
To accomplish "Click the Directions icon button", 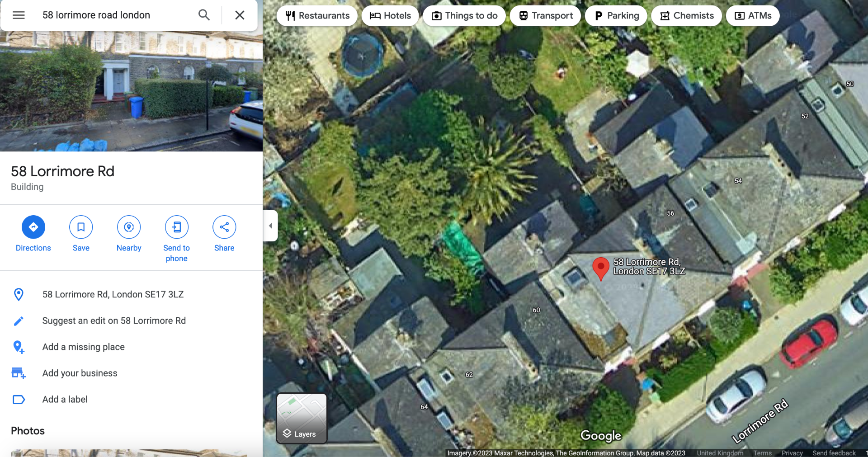I will [x=33, y=227].
